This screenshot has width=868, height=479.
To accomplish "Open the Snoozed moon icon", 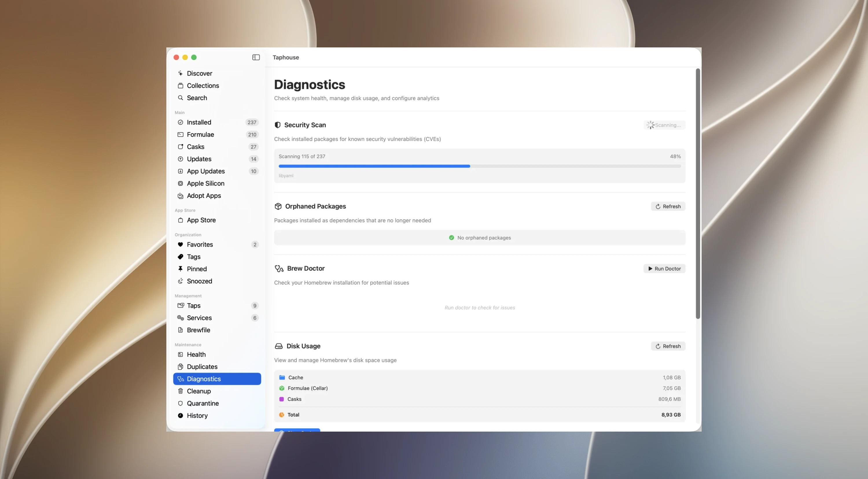I will coord(180,281).
